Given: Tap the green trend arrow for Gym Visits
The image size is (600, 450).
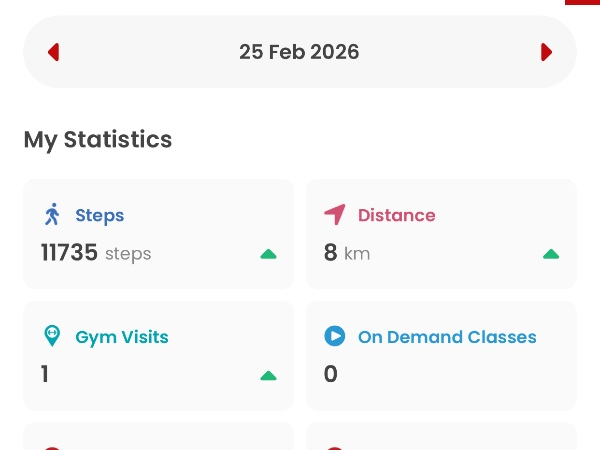Looking at the screenshot, I should tap(268, 376).
